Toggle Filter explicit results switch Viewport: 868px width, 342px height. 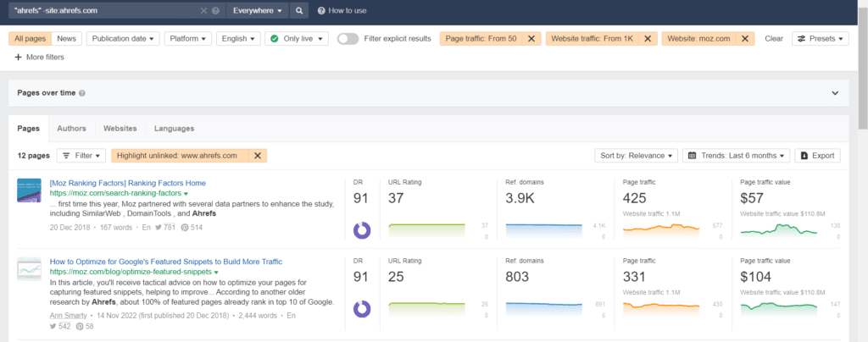click(348, 39)
